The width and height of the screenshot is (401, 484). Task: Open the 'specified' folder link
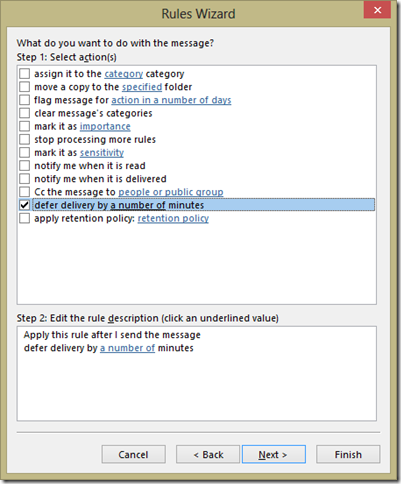(142, 87)
